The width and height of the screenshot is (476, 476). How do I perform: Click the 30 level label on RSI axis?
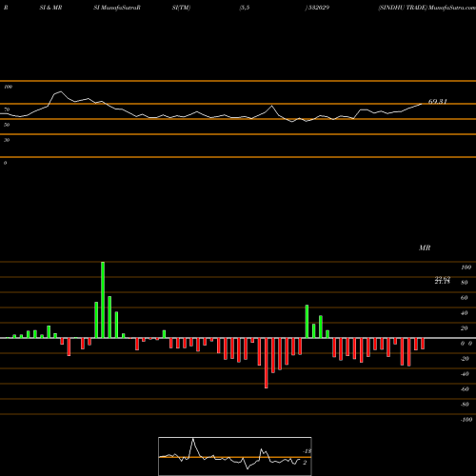7,140
